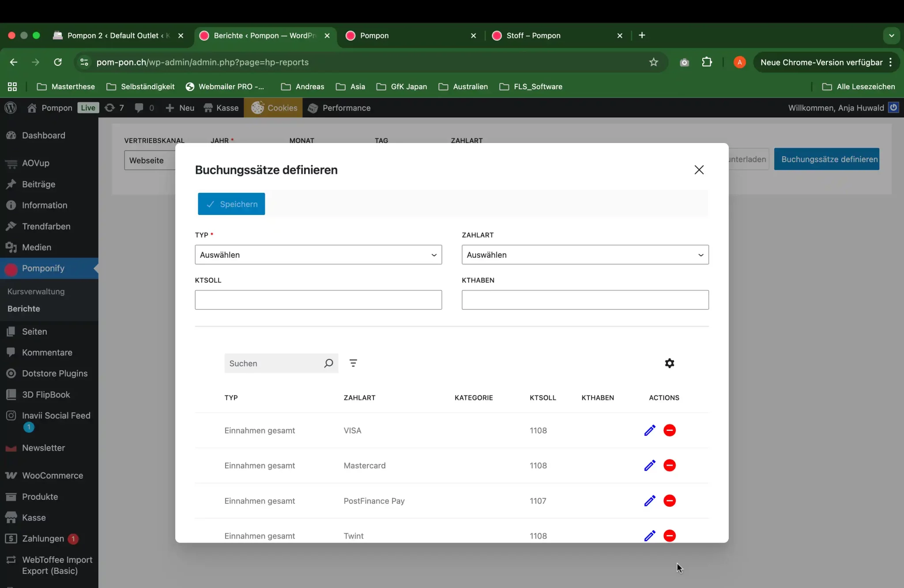Click the search magnifier icon
Viewport: 904px width, 588px height.
[328, 363]
